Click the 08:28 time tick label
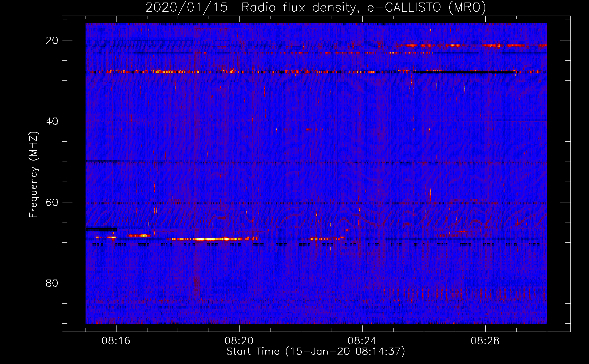 (485, 341)
